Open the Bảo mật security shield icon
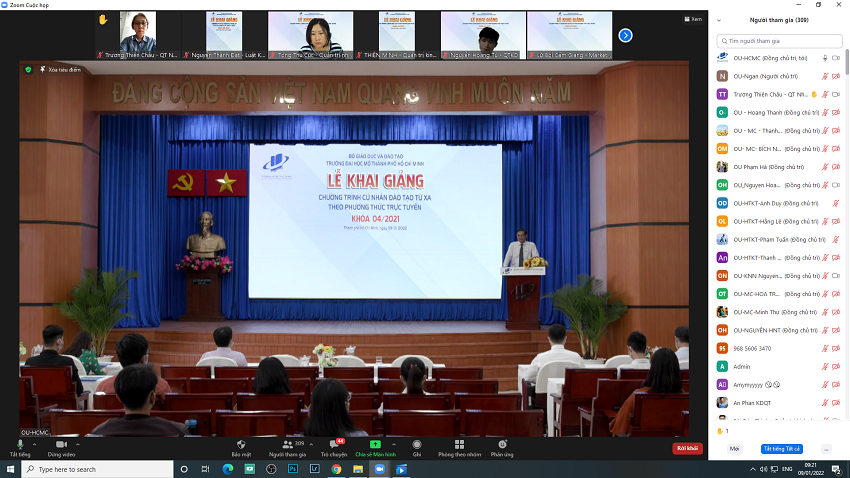The image size is (850, 478). (241, 443)
